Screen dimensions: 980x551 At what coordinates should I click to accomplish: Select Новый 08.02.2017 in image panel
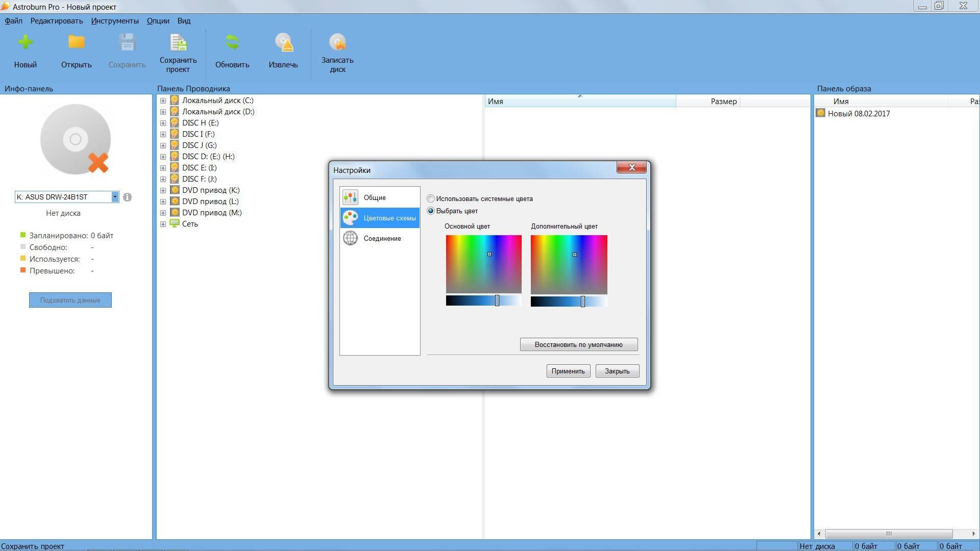click(859, 113)
